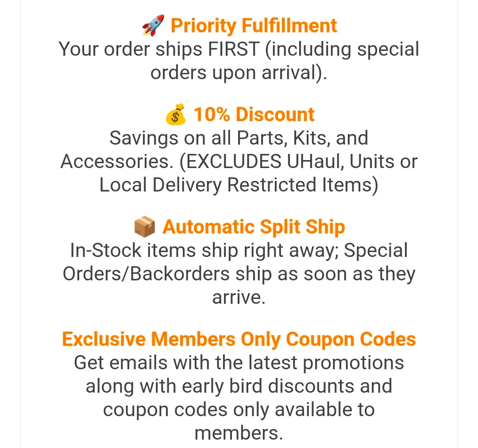Click the "orders upon arrival)." text line
The height and width of the screenshot is (448, 478).
(x=239, y=73)
